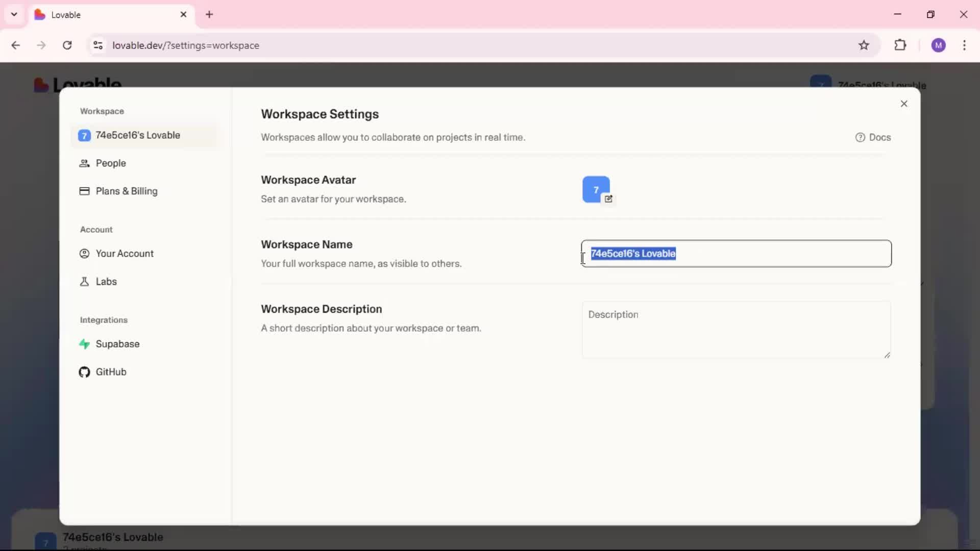Image resolution: width=980 pixels, height=551 pixels.
Task: Open the Docs help link
Action: [x=873, y=137]
